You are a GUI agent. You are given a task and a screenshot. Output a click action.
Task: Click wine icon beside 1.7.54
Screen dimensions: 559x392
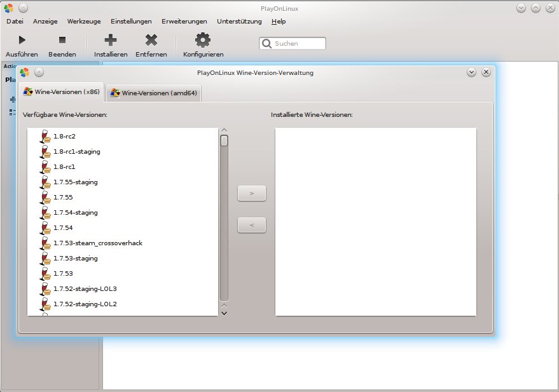click(45, 228)
